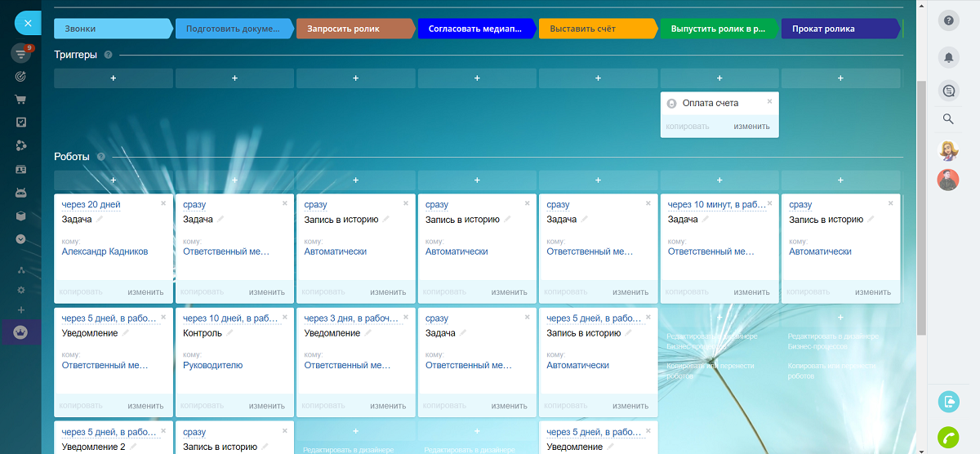This screenshot has width=980, height=454.
Task: Open recipient 'Александр Кадников' selector
Action: click(x=105, y=251)
